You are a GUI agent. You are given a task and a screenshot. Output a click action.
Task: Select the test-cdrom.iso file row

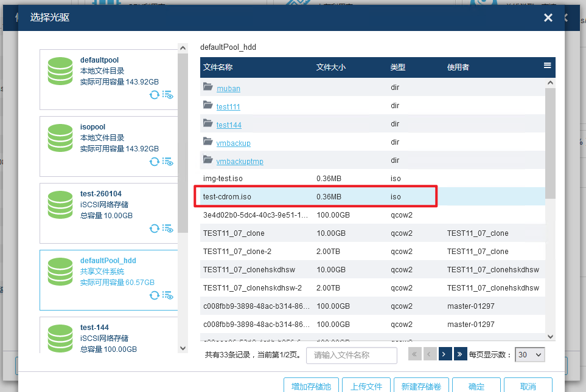coord(372,196)
